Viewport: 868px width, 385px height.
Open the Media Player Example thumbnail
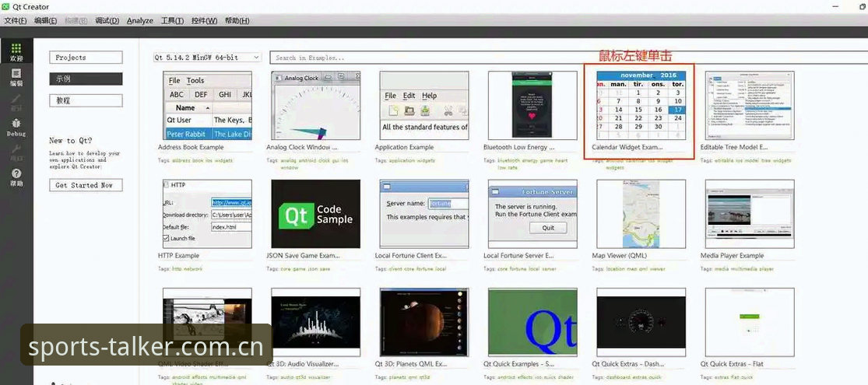pyautogui.click(x=750, y=214)
